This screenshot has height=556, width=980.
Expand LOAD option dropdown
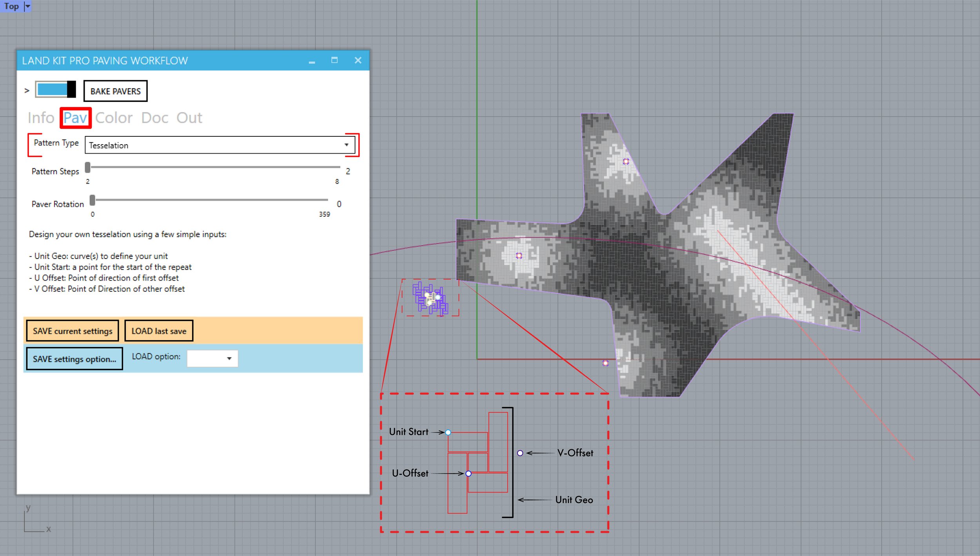click(x=229, y=357)
